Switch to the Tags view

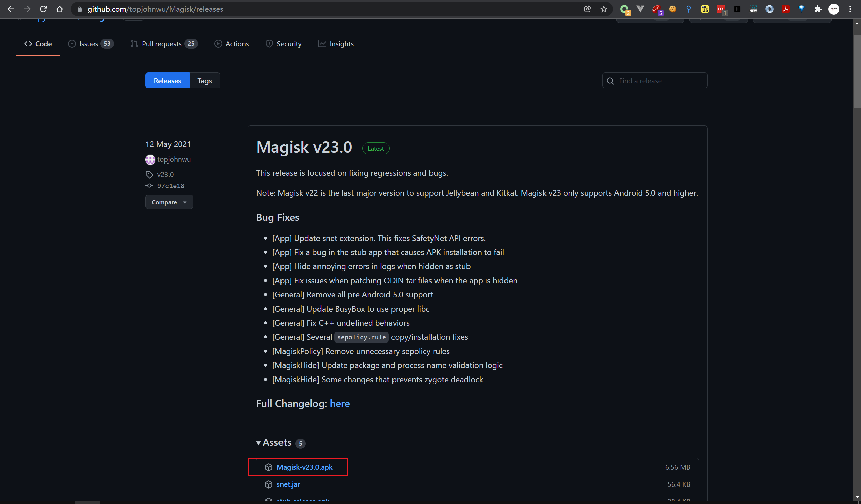point(204,81)
